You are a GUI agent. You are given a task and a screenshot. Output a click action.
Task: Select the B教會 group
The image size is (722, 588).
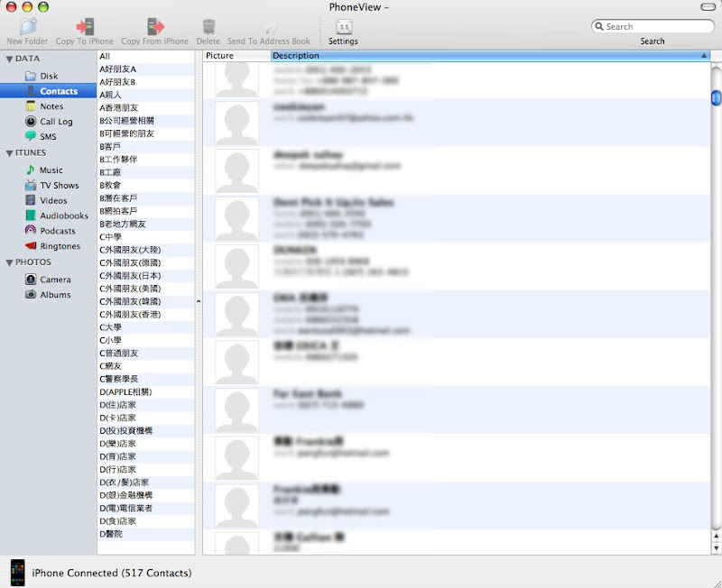pos(146,185)
